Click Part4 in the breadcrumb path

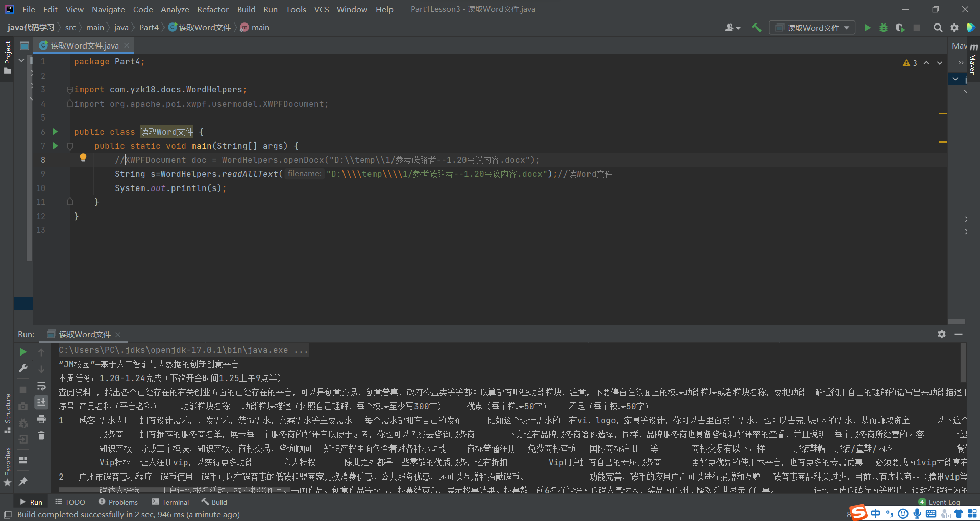pos(149,28)
